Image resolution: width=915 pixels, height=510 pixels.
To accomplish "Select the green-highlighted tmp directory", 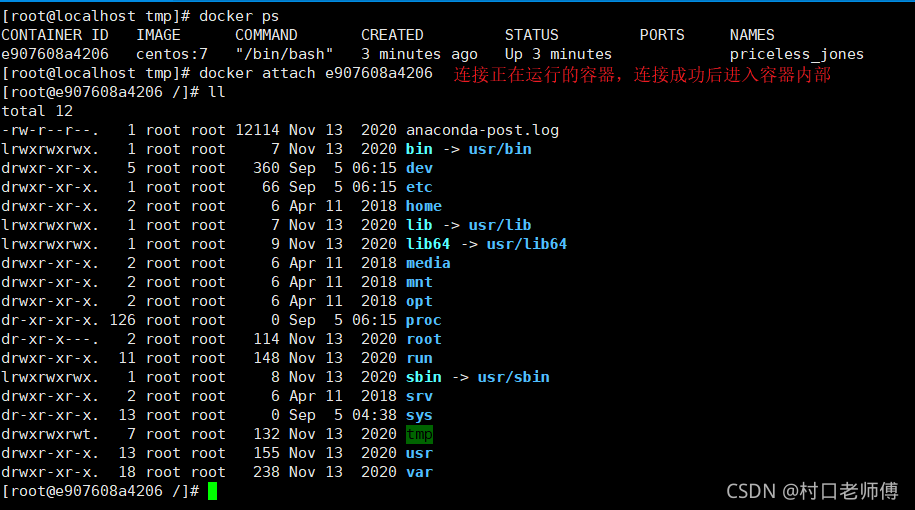I will pyautogui.click(x=420, y=434).
